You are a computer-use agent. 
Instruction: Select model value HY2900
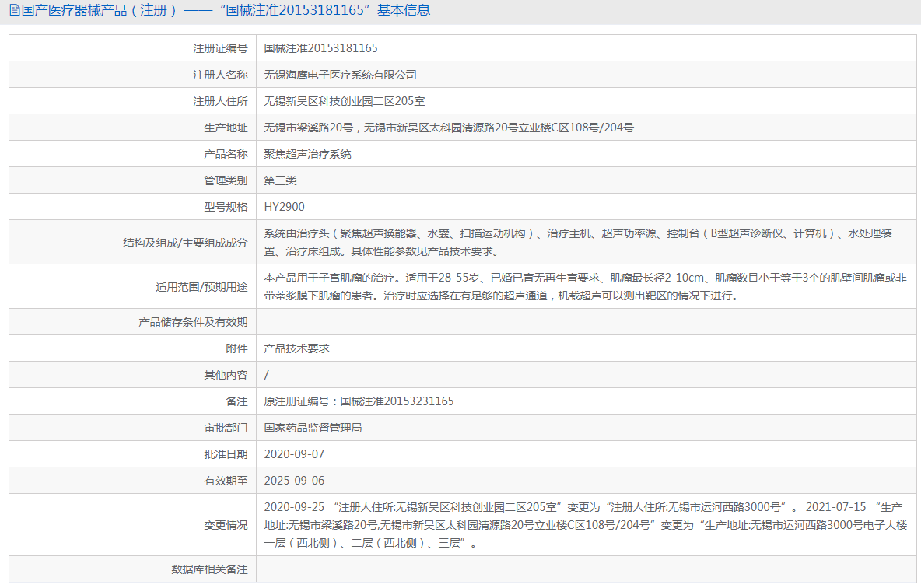[x=284, y=207]
